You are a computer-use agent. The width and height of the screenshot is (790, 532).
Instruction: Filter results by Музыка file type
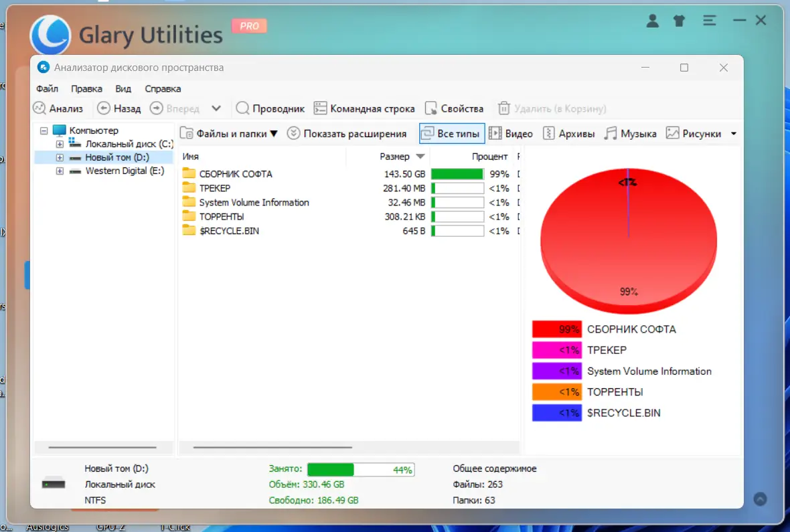630,132
